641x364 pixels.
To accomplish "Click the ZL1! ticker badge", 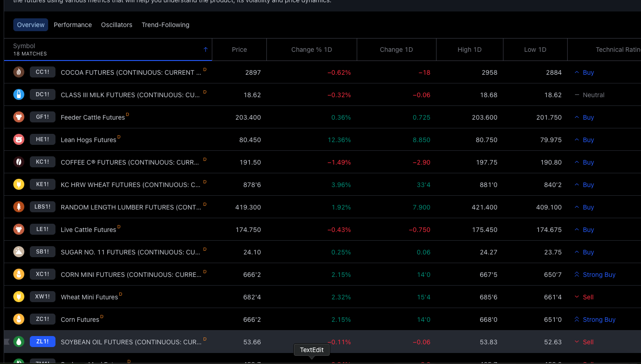I will 42,341.
